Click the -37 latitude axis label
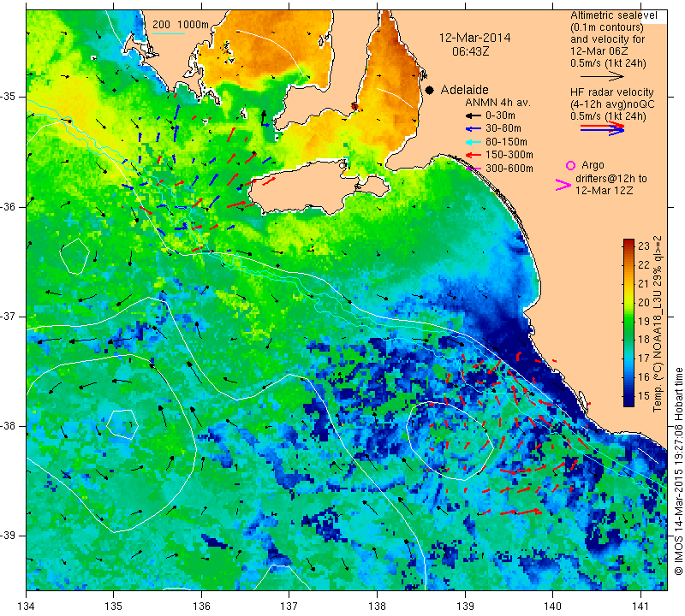Image resolution: width=685 pixels, height=616 pixels. pyautogui.click(x=9, y=316)
